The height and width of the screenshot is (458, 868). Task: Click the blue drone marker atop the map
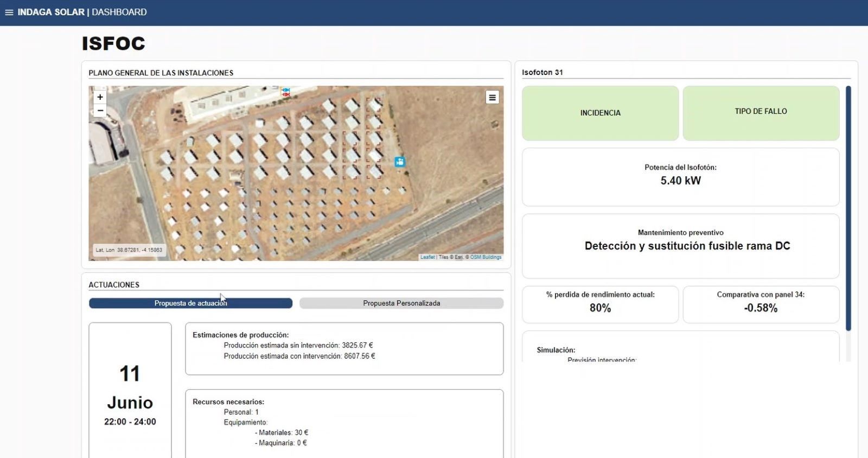286,90
